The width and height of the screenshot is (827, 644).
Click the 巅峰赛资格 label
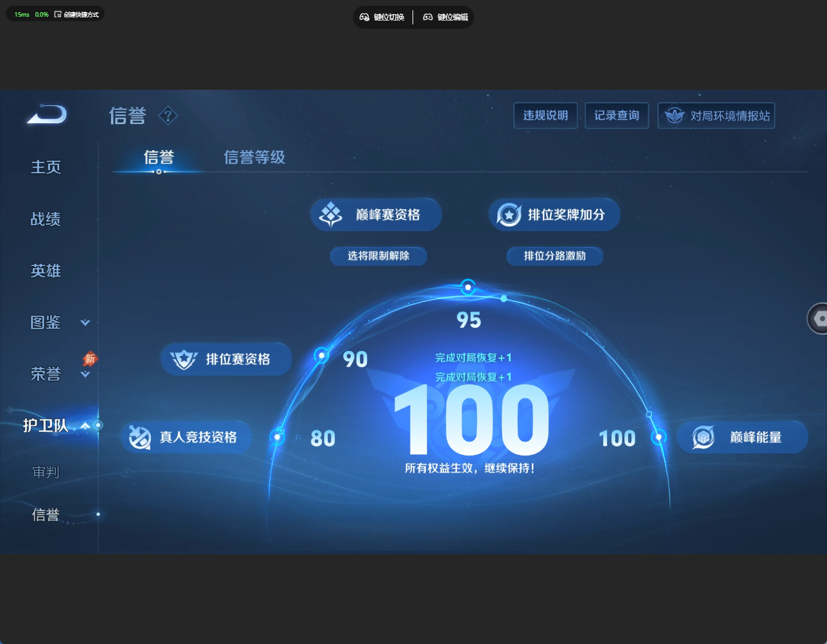tap(388, 215)
